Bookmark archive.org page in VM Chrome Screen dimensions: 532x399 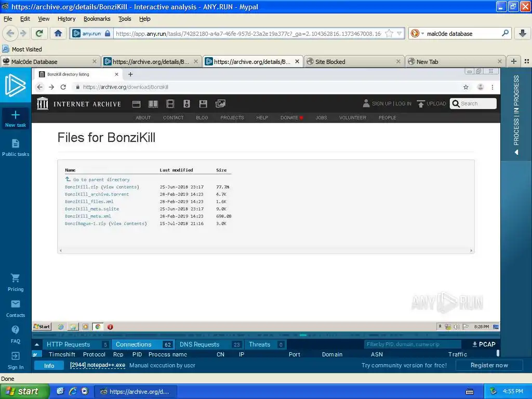click(466, 87)
